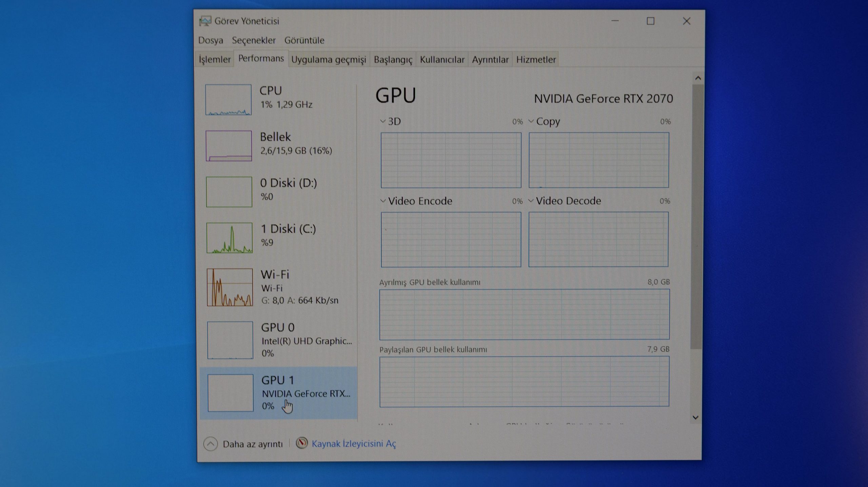Open the Dosya menu
This screenshot has width=868, height=487.
(211, 40)
